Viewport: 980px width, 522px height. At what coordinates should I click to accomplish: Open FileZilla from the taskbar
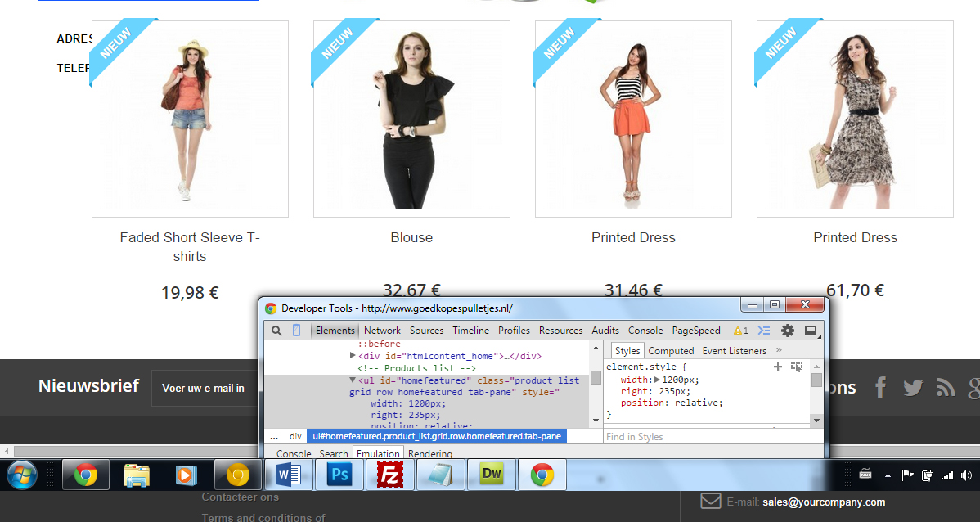click(x=390, y=475)
